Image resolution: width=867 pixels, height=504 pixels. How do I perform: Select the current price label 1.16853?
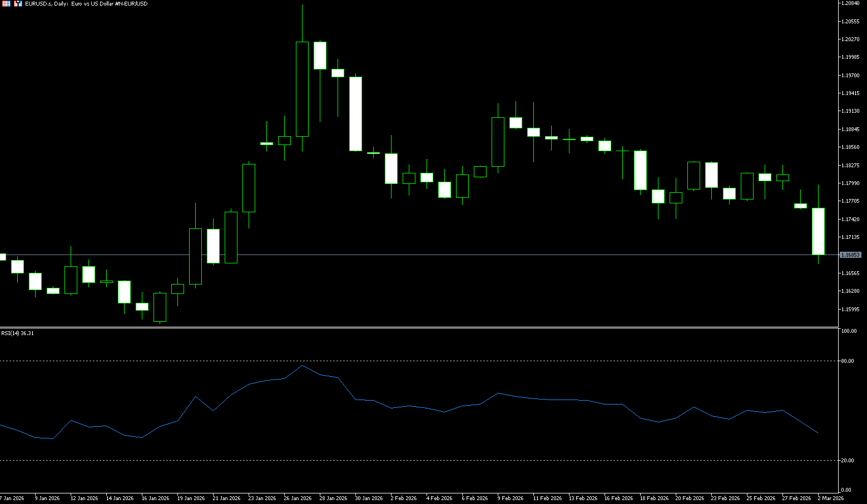(850, 255)
